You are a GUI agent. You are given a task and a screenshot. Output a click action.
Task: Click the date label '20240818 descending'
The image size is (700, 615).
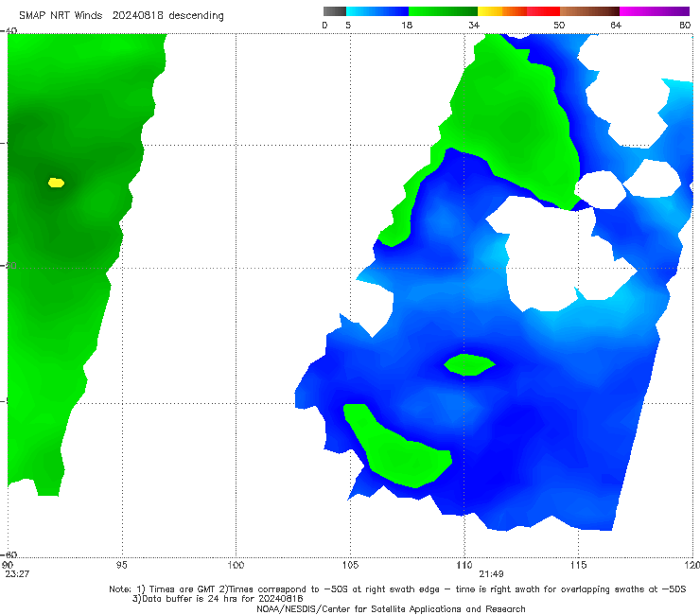tap(167, 15)
